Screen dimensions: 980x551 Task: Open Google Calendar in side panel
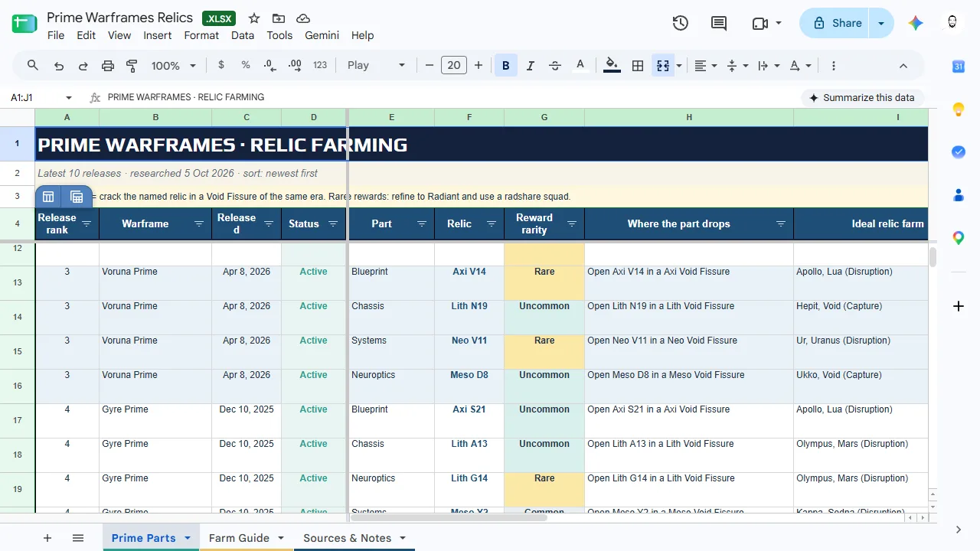coord(959,67)
